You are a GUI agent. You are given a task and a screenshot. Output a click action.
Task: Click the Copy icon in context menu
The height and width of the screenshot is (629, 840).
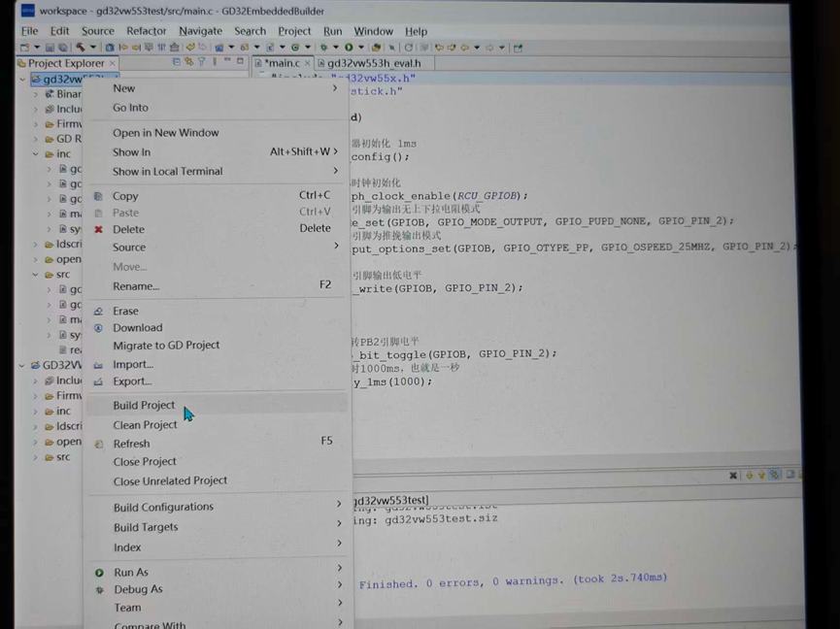pyautogui.click(x=98, y=196)
